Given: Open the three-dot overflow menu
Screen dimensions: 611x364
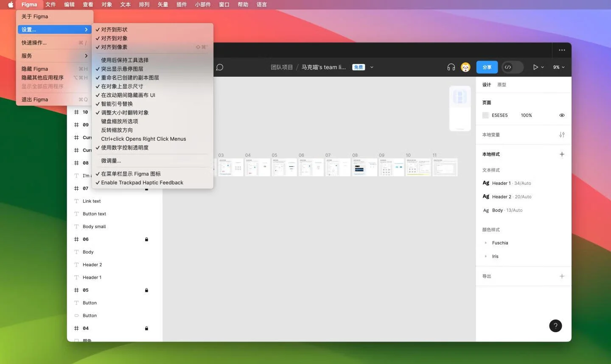Looking at the screenshot, I should pyautogui.click(x=562, y=50).
